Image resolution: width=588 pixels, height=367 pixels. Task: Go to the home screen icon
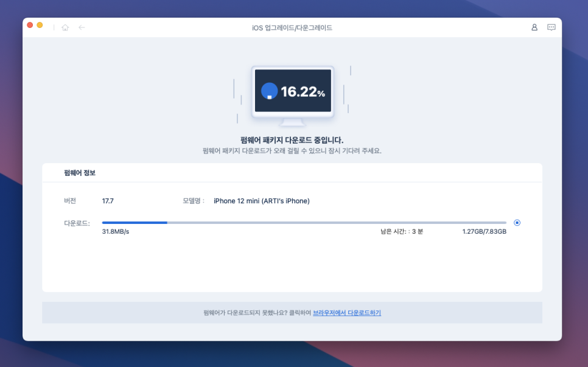tap(65, 27)
